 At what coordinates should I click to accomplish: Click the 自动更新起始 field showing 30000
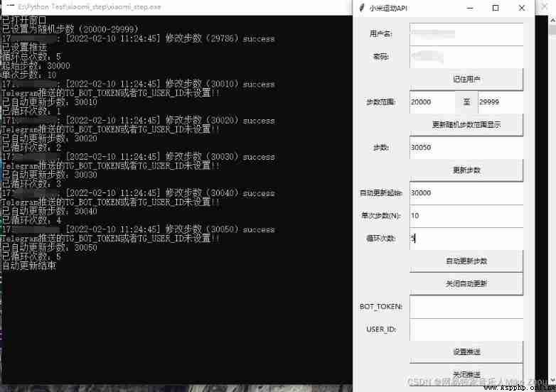466,193
